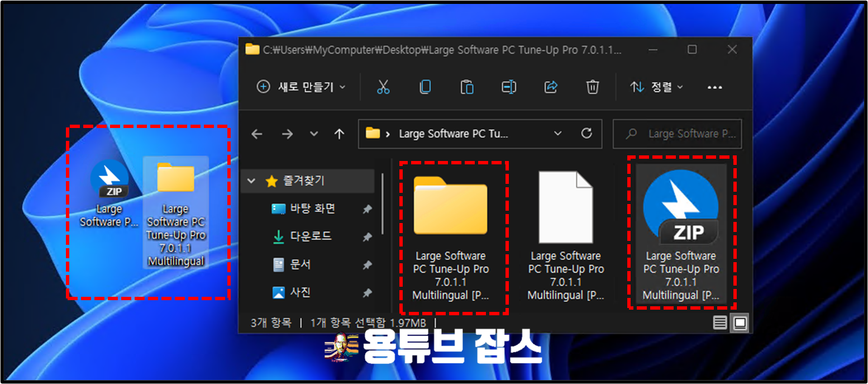The width and height of the screenshot is (868, 384).
Task: Open the 정렬 sort dropdown
Action: coord(657,87)
